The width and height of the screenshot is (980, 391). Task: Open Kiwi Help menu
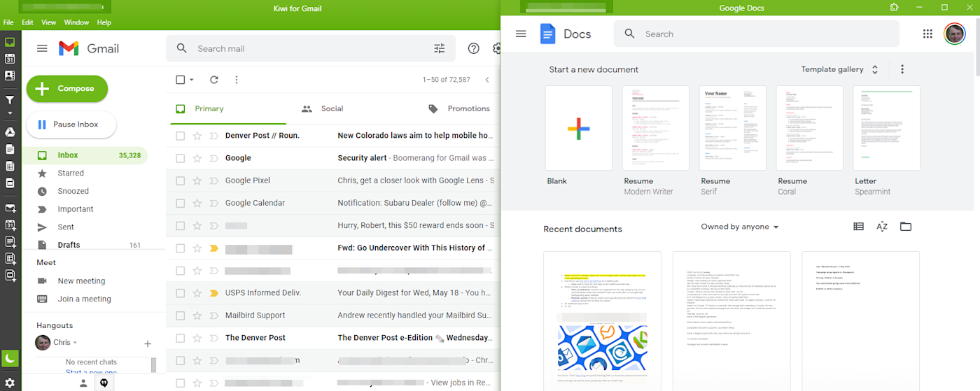click(104, 22)
